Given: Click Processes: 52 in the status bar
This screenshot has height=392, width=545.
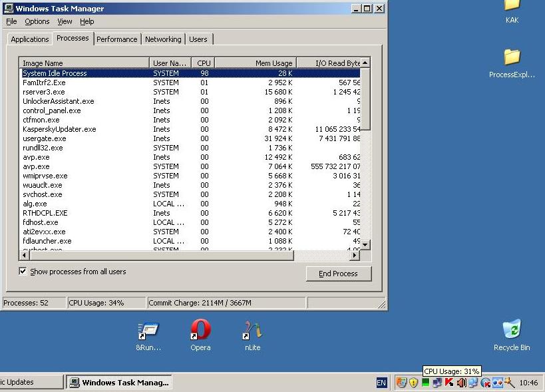Looking at the screenshot, I should (x=26, y=303).
